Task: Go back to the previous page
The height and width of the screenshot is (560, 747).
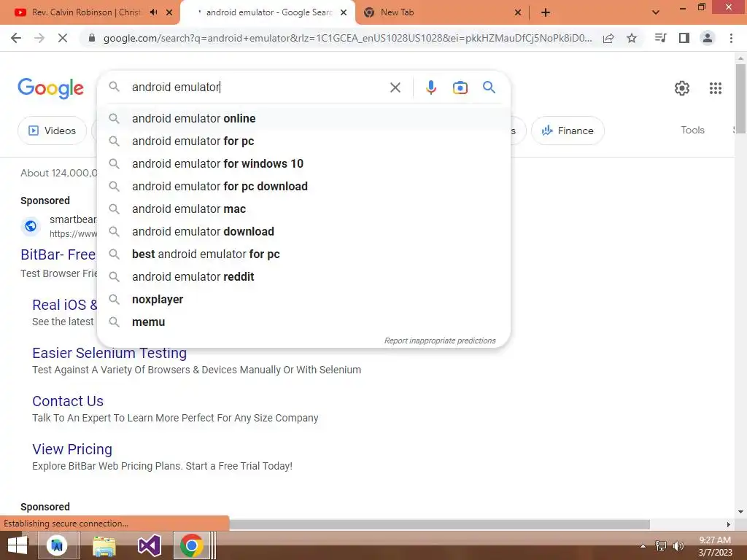Action: tap(16, 38)
